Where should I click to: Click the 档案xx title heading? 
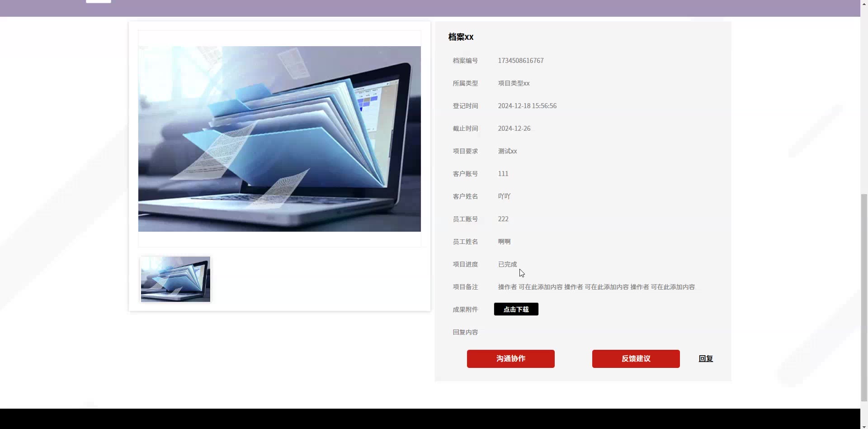[x=461, y=37]
